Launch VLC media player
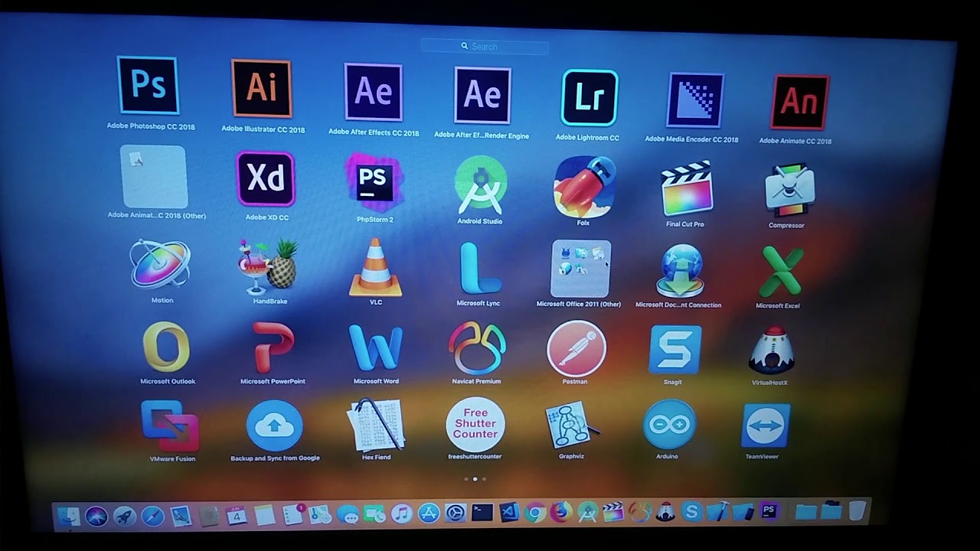The image size is (980, 551). point(376,267)
